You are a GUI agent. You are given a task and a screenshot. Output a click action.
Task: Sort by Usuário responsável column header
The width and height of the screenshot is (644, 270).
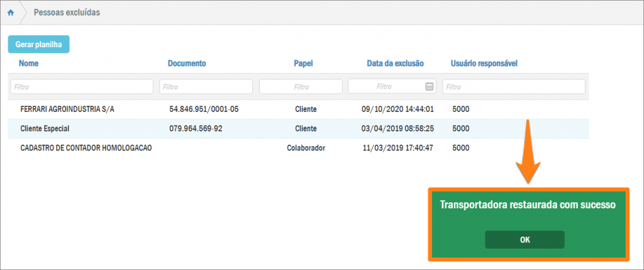(484, 64)
